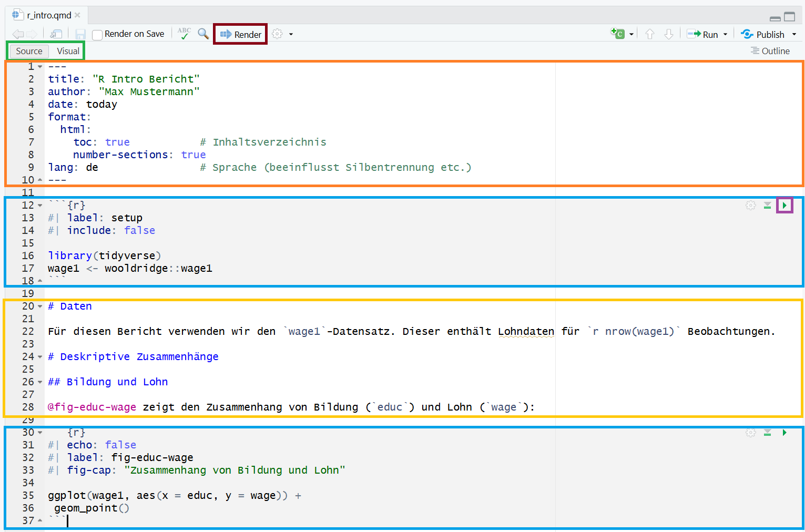
Task: Click the "@fig-educ-wage" cross-reference
Action: [92, 407]
